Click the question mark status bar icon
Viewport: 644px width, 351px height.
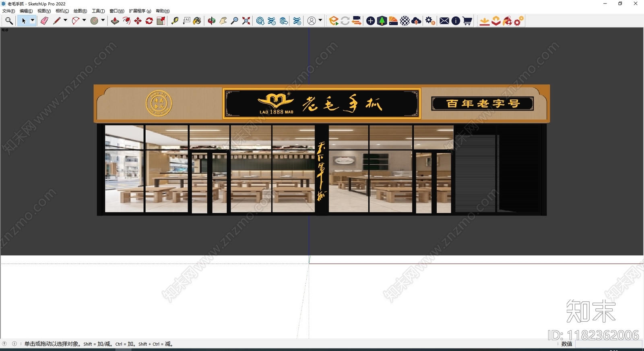[x=4, y=344]
